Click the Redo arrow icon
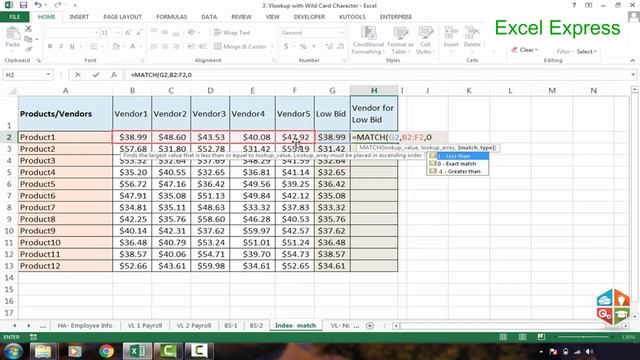 pos(58,5)
